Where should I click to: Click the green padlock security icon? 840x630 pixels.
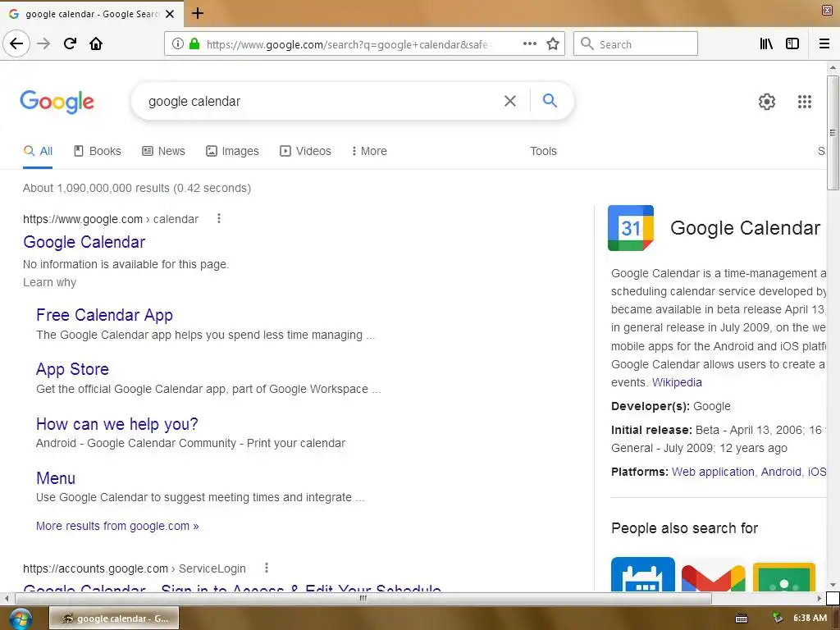pos(194,44)
